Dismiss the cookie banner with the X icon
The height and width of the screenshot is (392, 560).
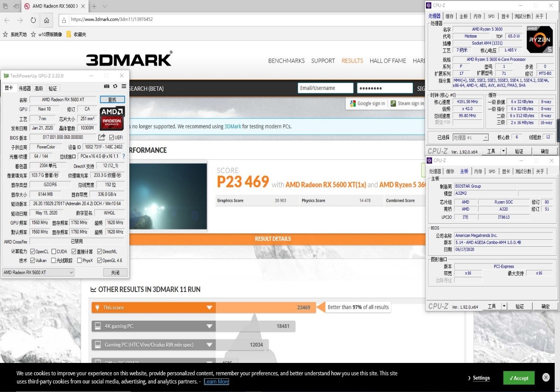(546, 377)
